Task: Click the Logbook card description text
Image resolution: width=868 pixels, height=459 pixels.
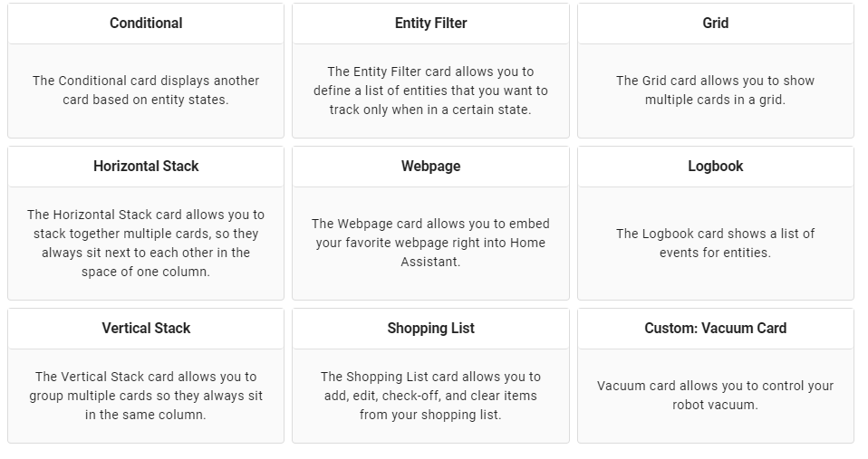Action: (715, 243)
